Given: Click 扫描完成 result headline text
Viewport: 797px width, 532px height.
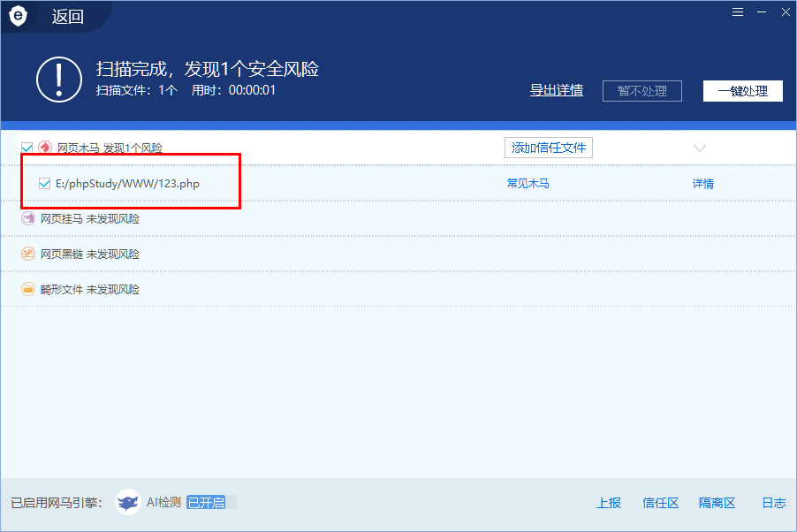Looking at the screenshot, I should pyautogui.click(x=208, y=69).
